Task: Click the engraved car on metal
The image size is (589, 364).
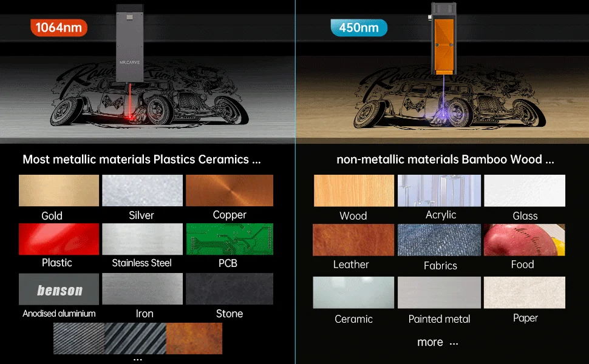Action: [x=149, y=93]
